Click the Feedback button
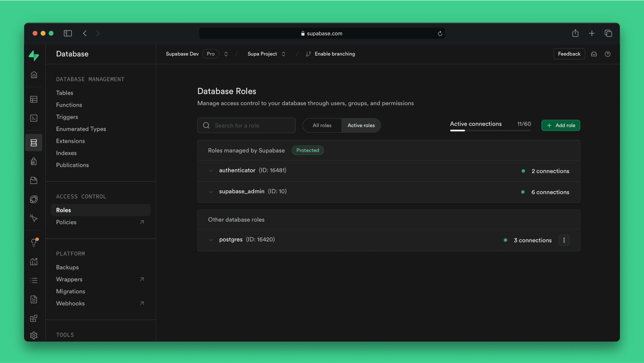 click(x=569, y=54)
